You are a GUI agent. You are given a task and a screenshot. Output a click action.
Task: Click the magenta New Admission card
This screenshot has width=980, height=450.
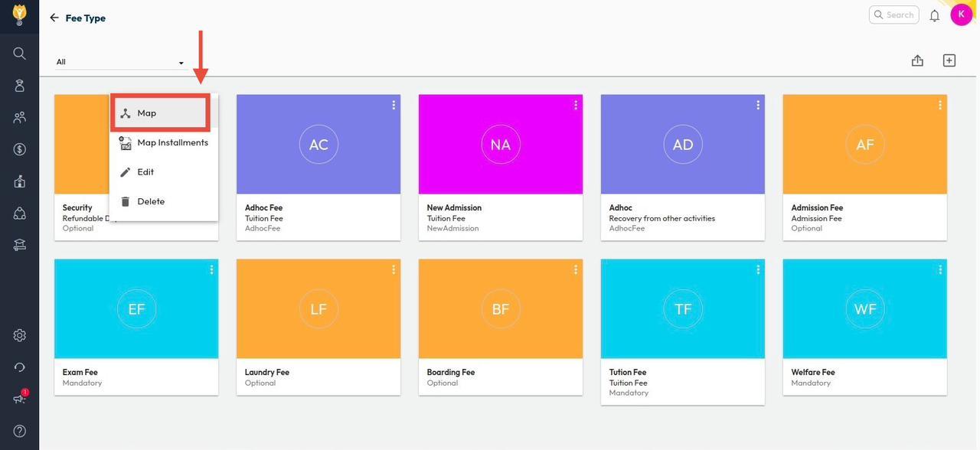tap(501, 145)
